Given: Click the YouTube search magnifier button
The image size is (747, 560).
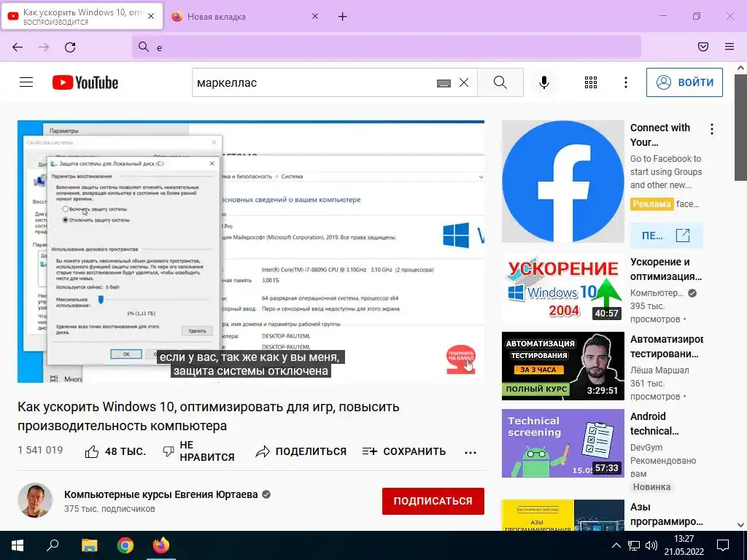Looking at the screenshot, I should pyautogui.click(x=500, y=82).
